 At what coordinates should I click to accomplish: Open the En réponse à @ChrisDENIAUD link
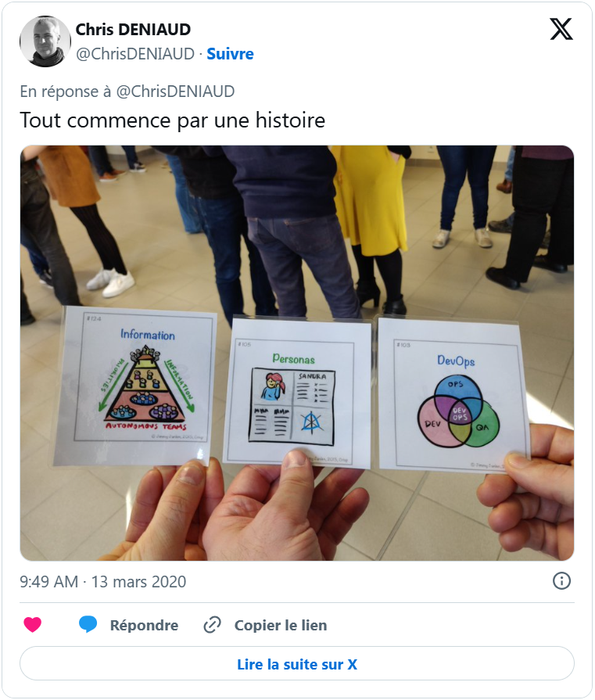click(x=127, y=92)
